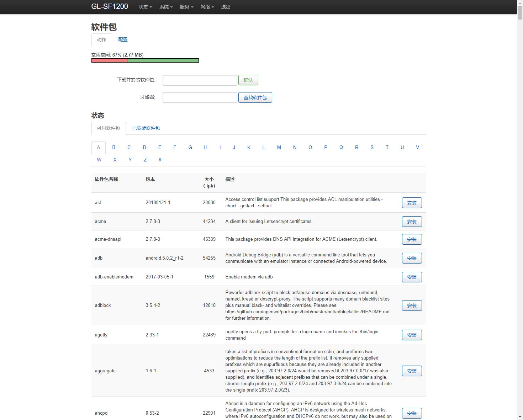Select letter T package filter
The height and width of the screenshot is (420, 523).
tap(387, 147)
